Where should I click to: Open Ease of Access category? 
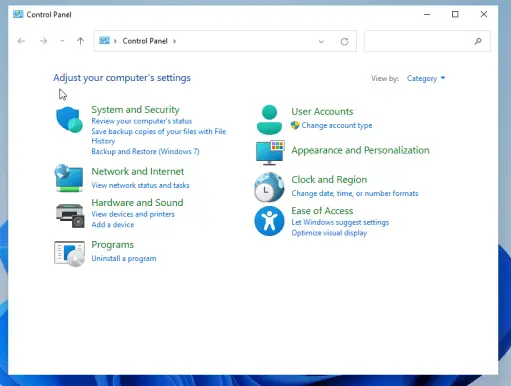tap(322, 211)
